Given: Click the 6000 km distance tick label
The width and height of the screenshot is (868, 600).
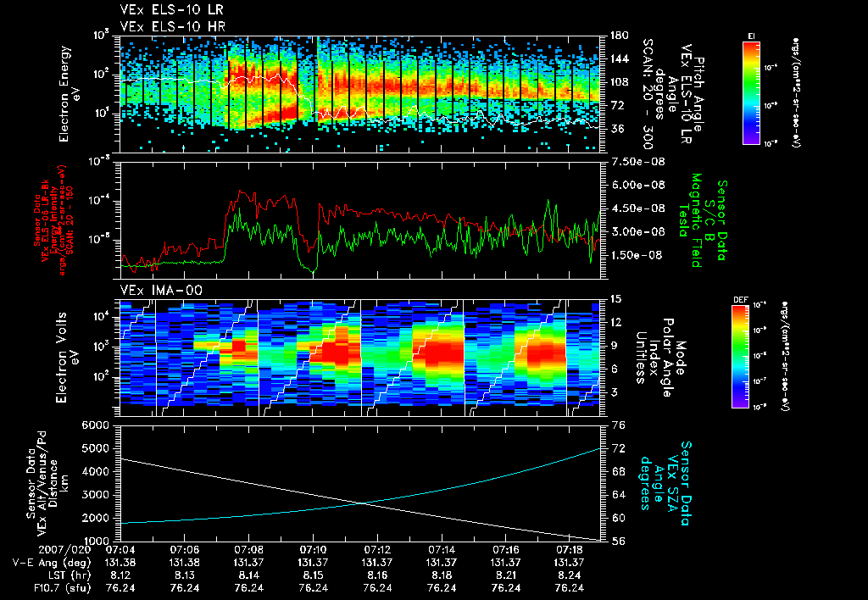Looking at the screenshot, I should point(95,425).
